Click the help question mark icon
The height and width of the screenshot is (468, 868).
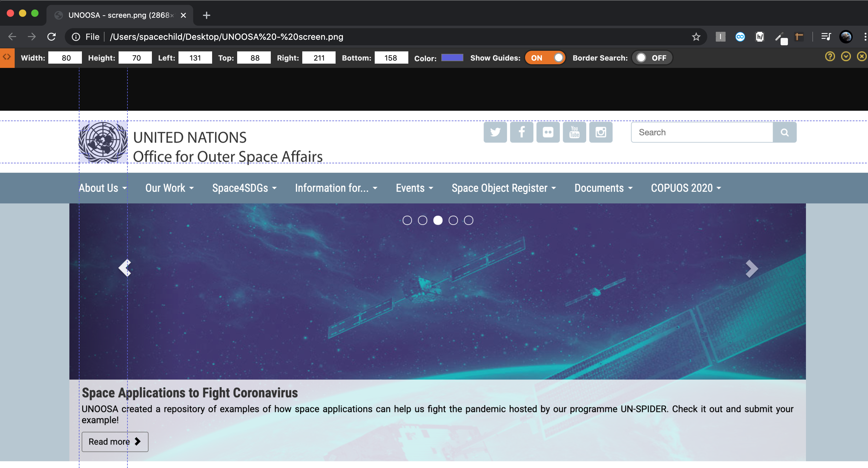pyautogui.click(x=829, y=57)
